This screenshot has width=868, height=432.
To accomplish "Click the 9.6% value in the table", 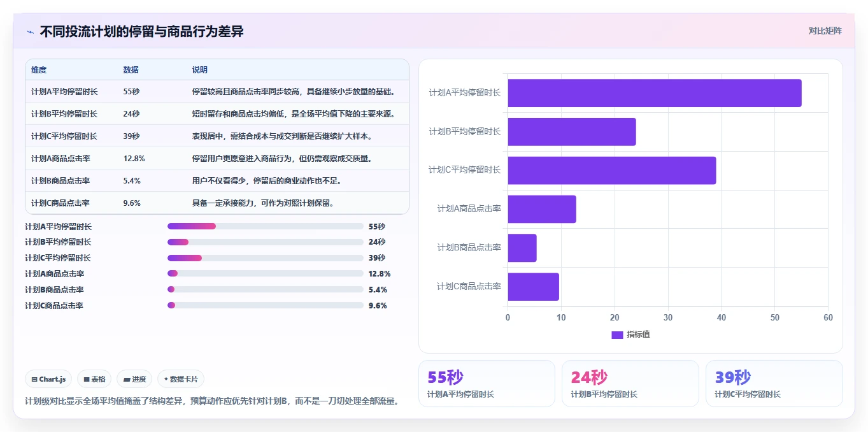I will [x=132, y=203].
